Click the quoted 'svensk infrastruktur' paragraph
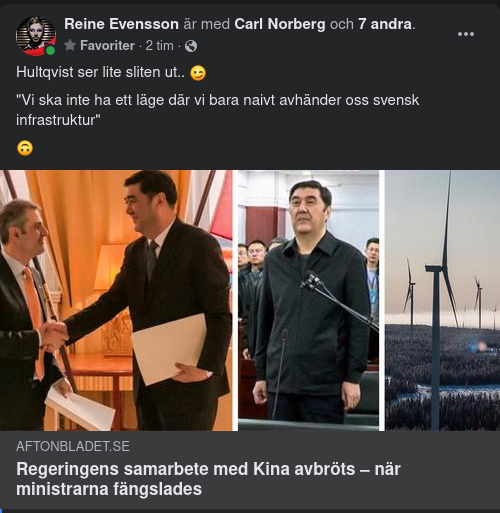Image resolution: width=500 pixels, height=513 pixels. 217,110
